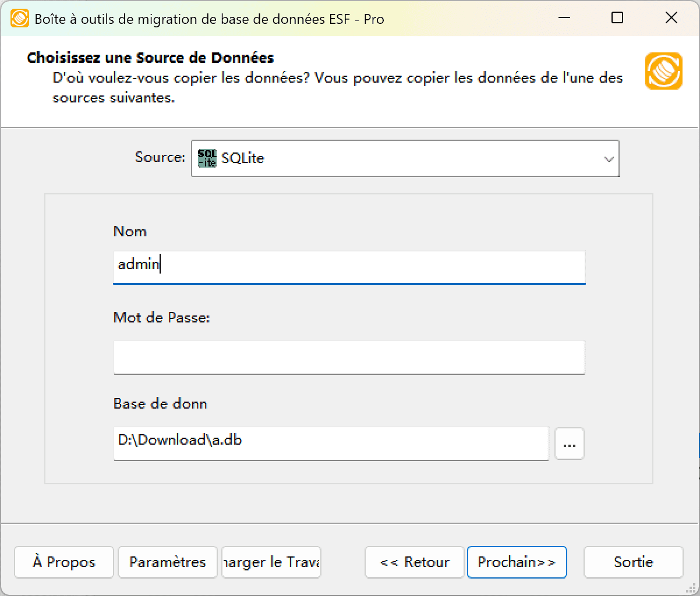Open the Paramètres settings

click(x=167, y=562)
